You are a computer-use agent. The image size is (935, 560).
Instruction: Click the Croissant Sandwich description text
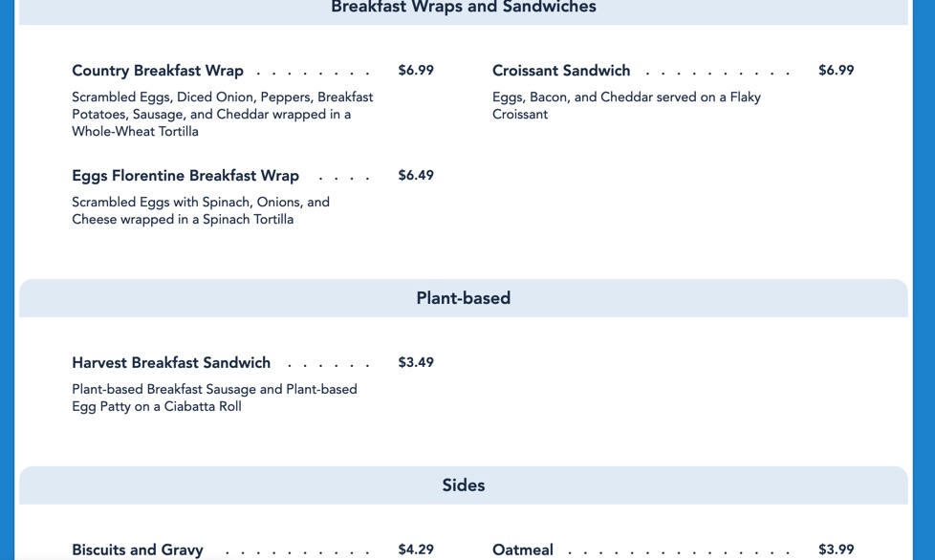pos(626,106)
